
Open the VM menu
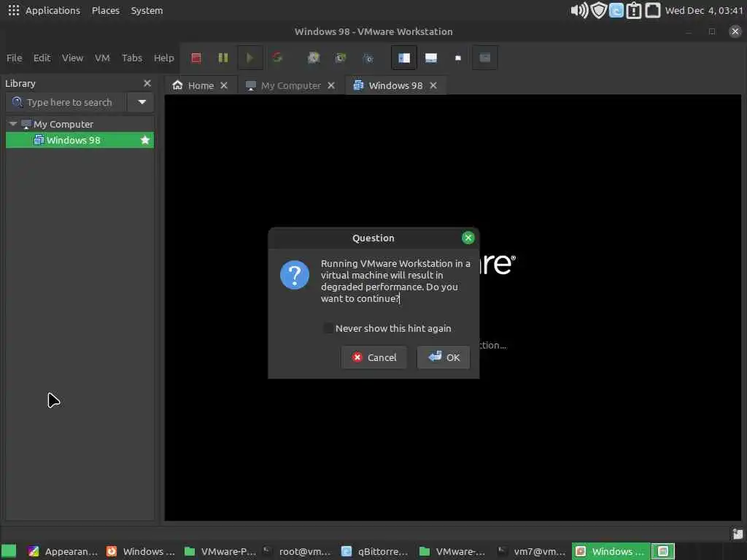pyautogui.click(x=102, y=58)
